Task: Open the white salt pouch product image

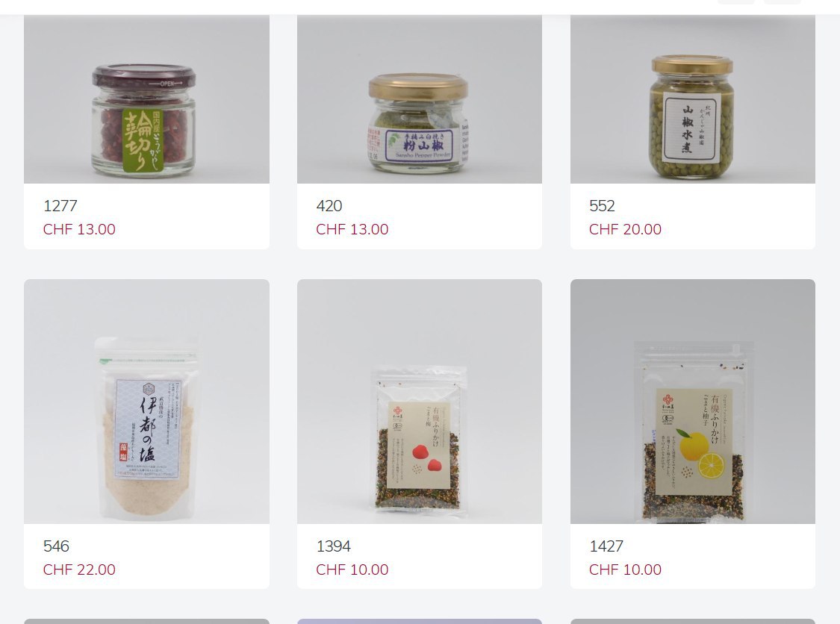Action: point(146,401)
